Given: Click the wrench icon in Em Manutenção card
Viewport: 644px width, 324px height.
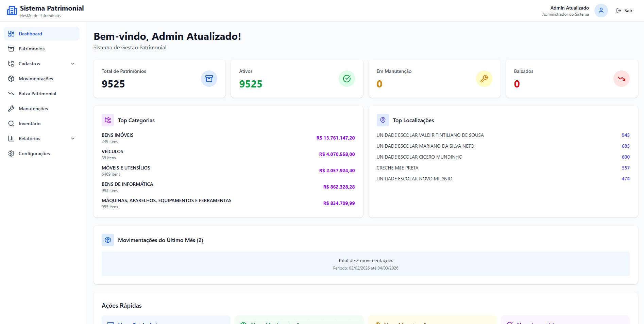Looking at the screenshot, I should [x=484, y=79].
